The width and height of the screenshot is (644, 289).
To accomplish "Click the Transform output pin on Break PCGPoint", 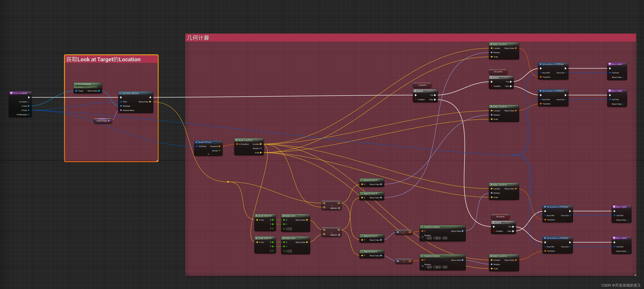I will coord(220,146).
